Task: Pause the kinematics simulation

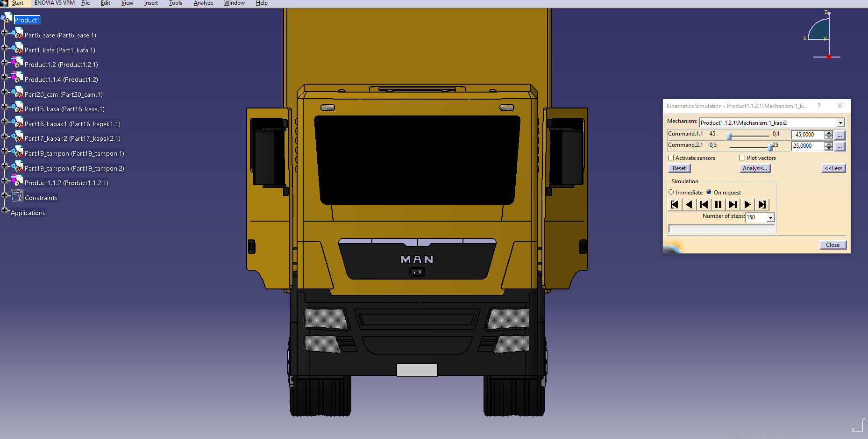Action: (718, 205)
